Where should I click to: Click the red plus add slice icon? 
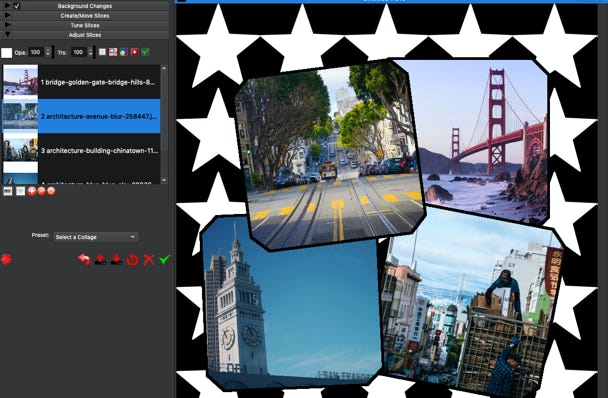click(32, 190)
